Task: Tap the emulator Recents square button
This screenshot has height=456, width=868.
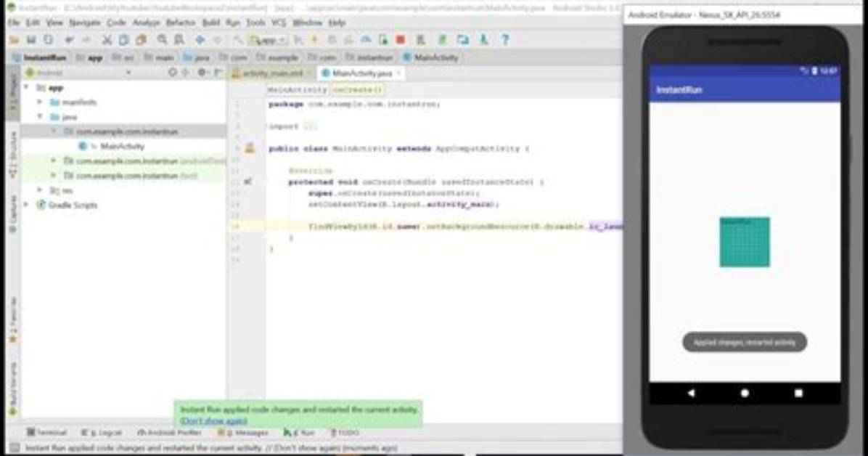Action: click(798, 393)
